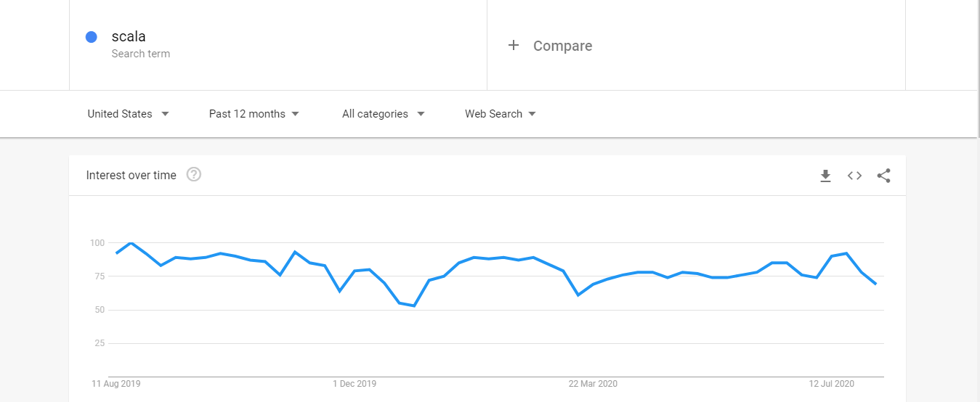Viewport: 980px width, 402px height.
Task: Click the 1 Dec 2019 axis label
Action: tap(355, 383)
